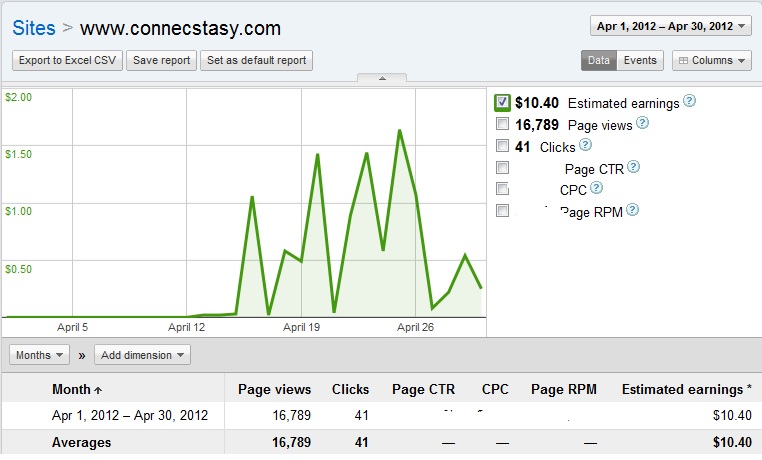Open the Months dimension dropdown

coord(39,355)
